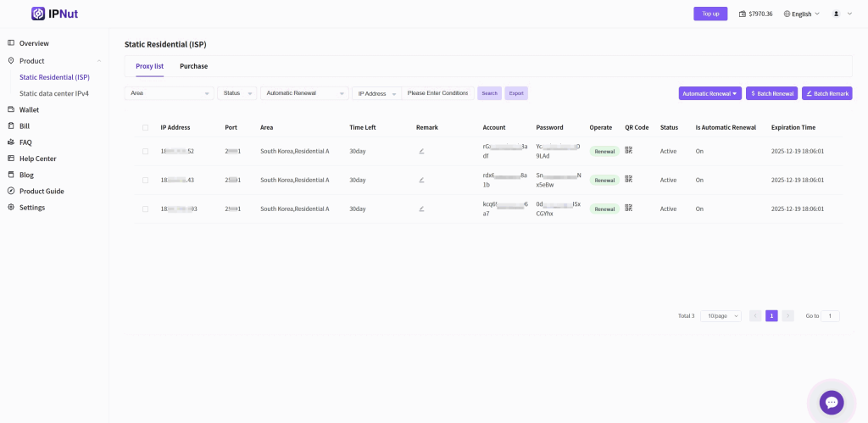Edit remark pencil in second proxy row
Viewport: 868px width, 423px height.
click(x=421, y=180)
